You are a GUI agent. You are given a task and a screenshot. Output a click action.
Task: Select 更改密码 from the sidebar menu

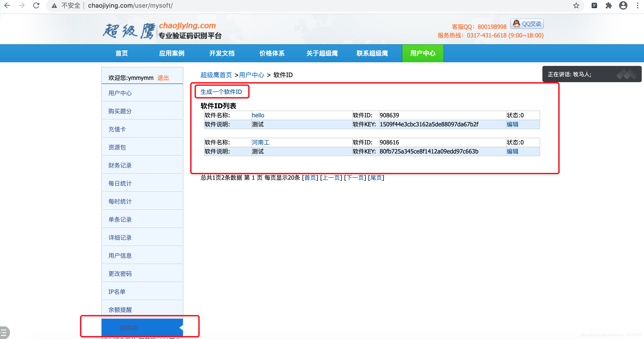pos(120,274)
